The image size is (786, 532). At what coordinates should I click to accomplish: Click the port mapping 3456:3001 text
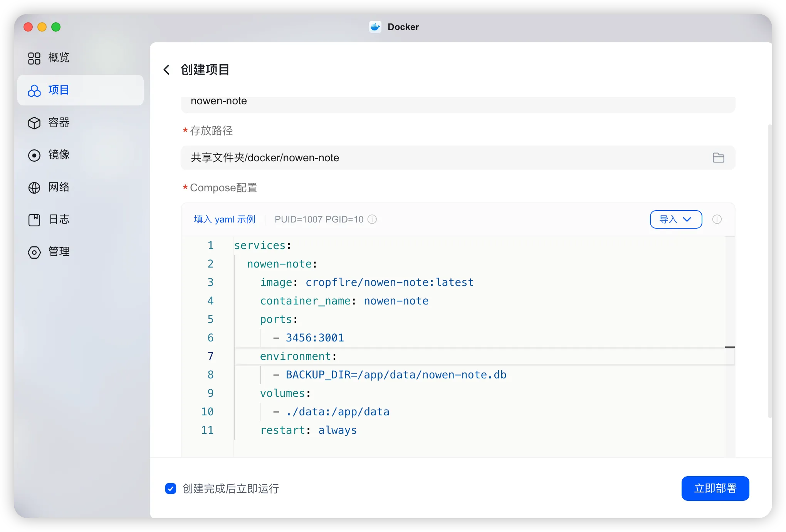[x=315, y=338]
